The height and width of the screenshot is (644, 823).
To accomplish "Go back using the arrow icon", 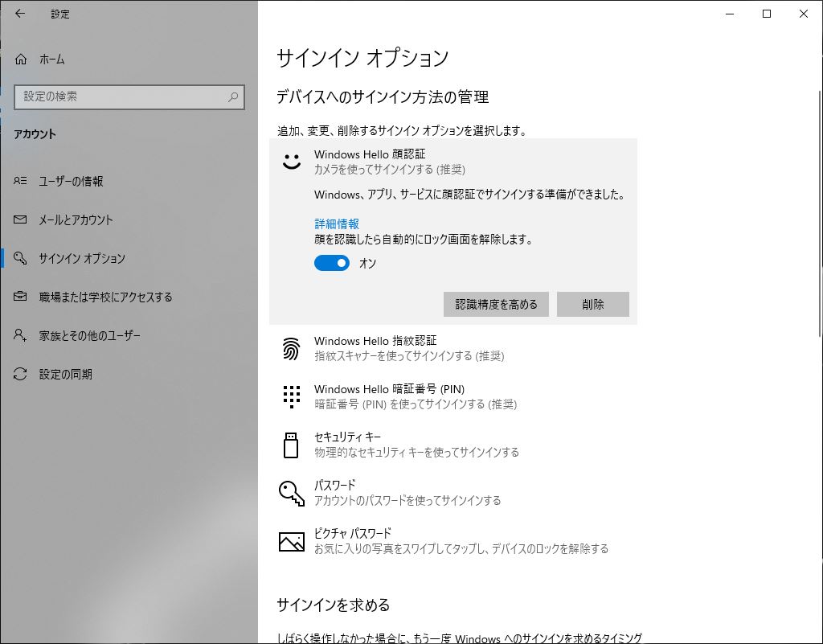I will click(x=20, y=14).
